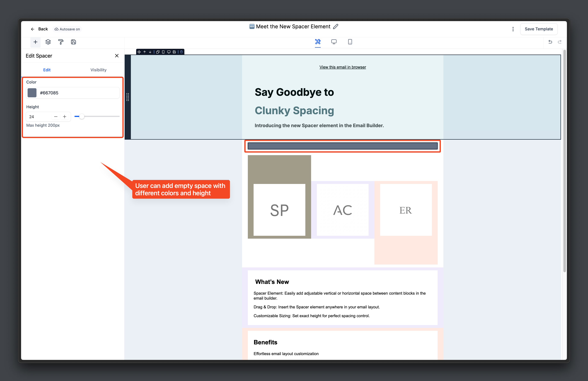This screenshot has height=381, width=588.
Task: Click the Introducing the new Spacer element text
Action: [x=319, y=126]
